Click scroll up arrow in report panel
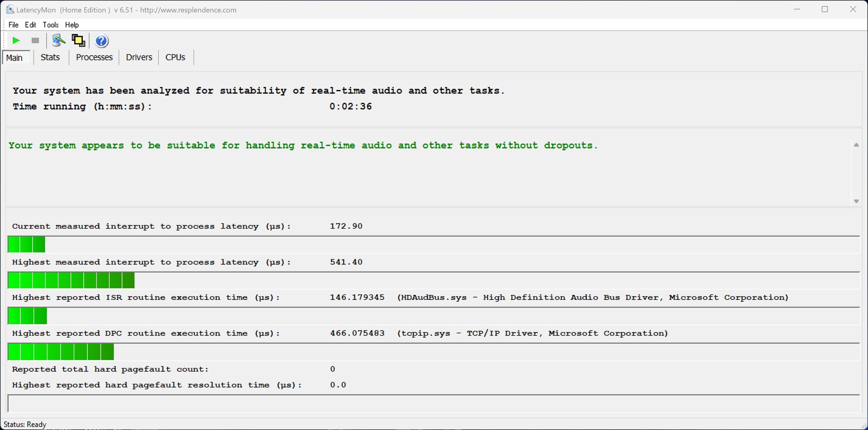 [856, 145]
